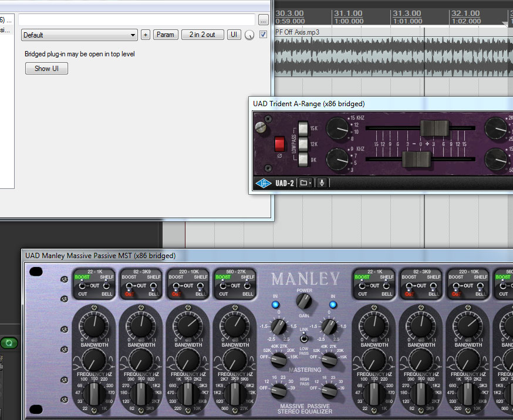The height and width of the screenshot is (420, 513).
Task: Open the Default preset dropdown in the FX window
Action: click(x=79, y=35)
